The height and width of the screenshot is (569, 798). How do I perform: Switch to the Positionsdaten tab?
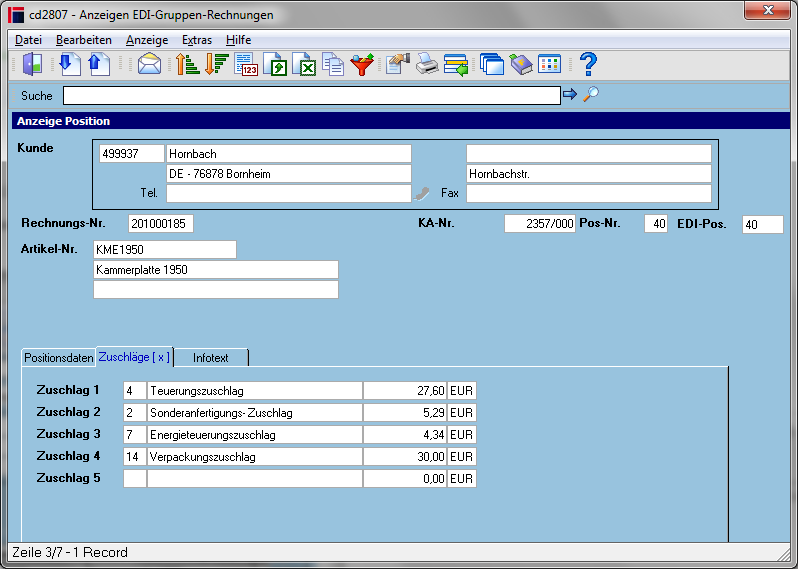pos(59,358)
